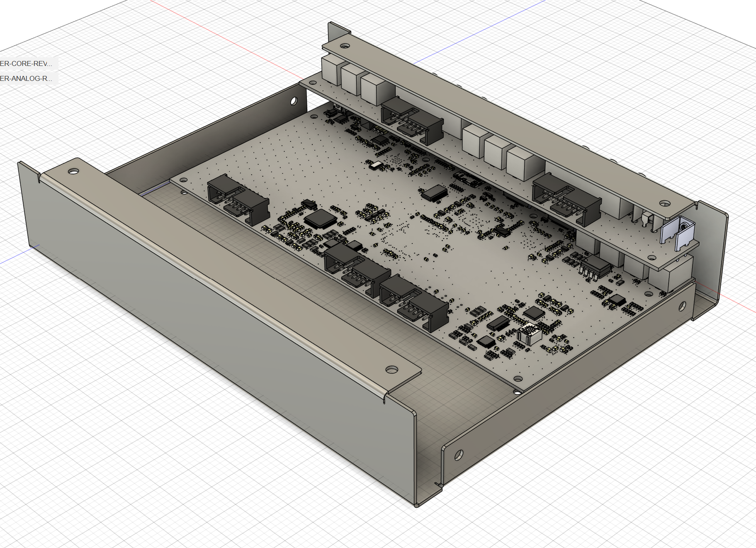Select the leftmost grey relay block on upper board
This screenshot has width=756, height=548.
click(x=331, y=70)
